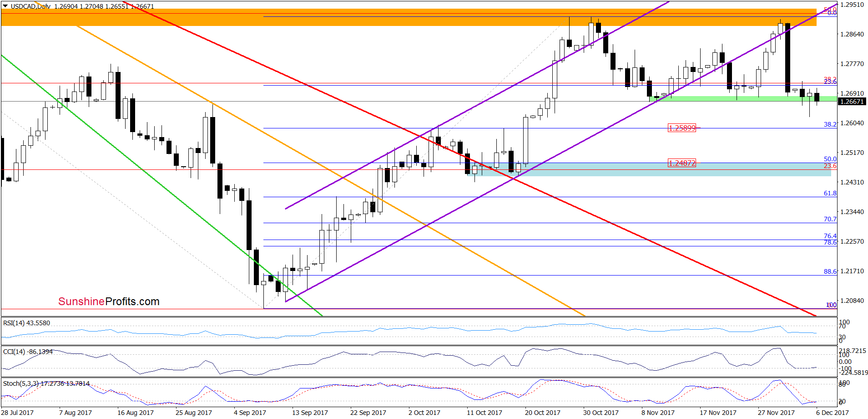
Task: Click the Stoch(5,3,3) indicator label
Action: click(x=46, y=383)
